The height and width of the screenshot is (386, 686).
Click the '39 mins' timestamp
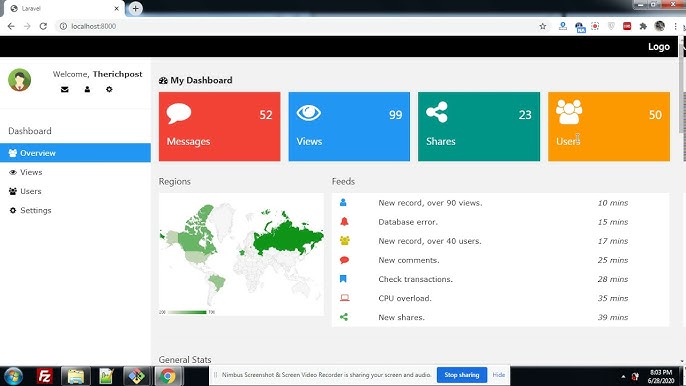pyautogui.click(x=612, y=317)
